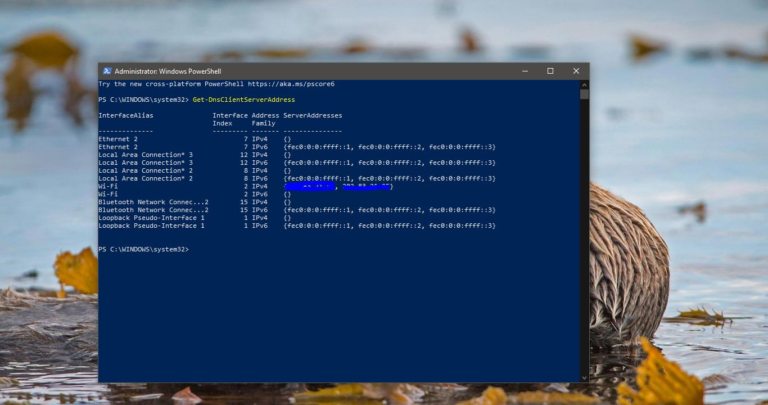Click the empty bottom PS C:\WINDOWS\system32> prompt

tap(144, 249)
